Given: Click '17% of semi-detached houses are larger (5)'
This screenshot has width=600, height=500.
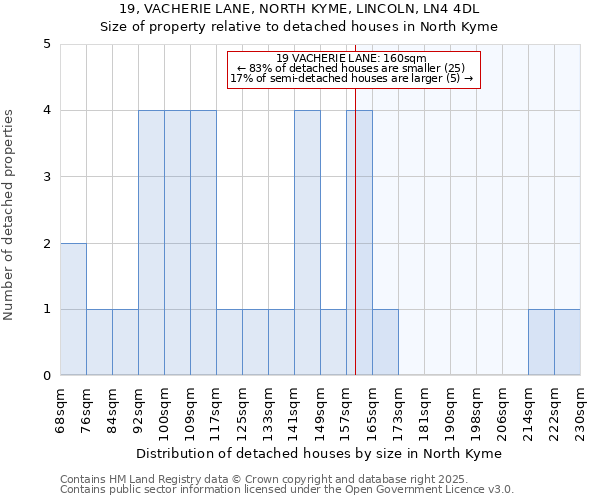Looking at the screenshot, I should point(345,78).
